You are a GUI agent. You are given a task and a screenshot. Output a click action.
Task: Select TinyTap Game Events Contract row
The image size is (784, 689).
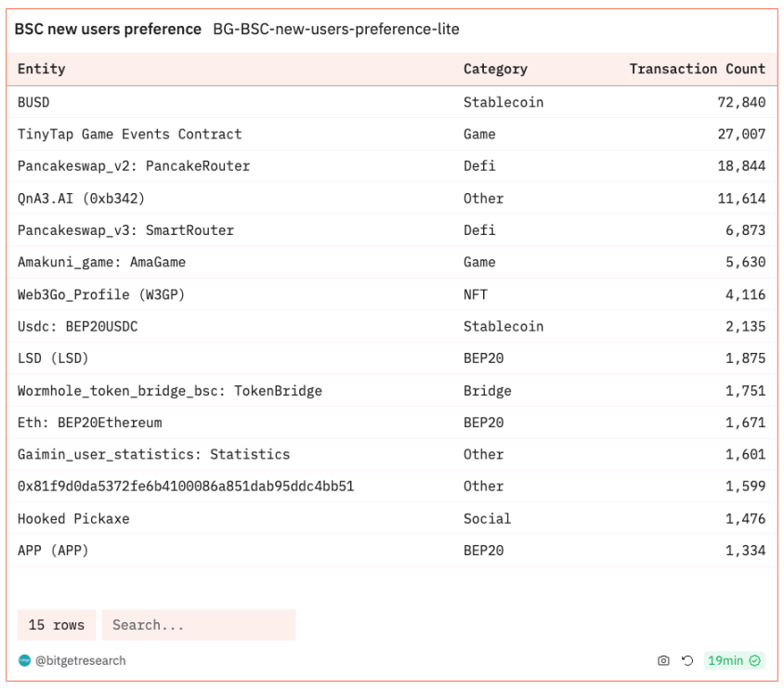[x=129, y=135]
